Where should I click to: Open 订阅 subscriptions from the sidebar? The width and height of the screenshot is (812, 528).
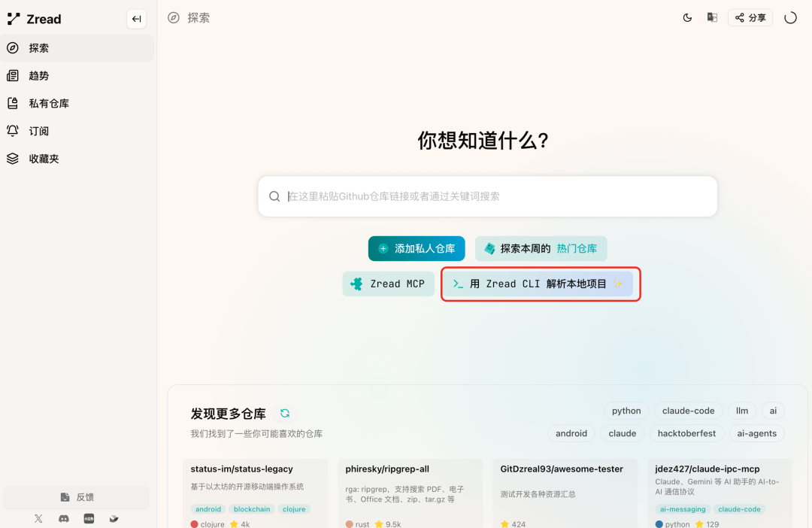39,131
